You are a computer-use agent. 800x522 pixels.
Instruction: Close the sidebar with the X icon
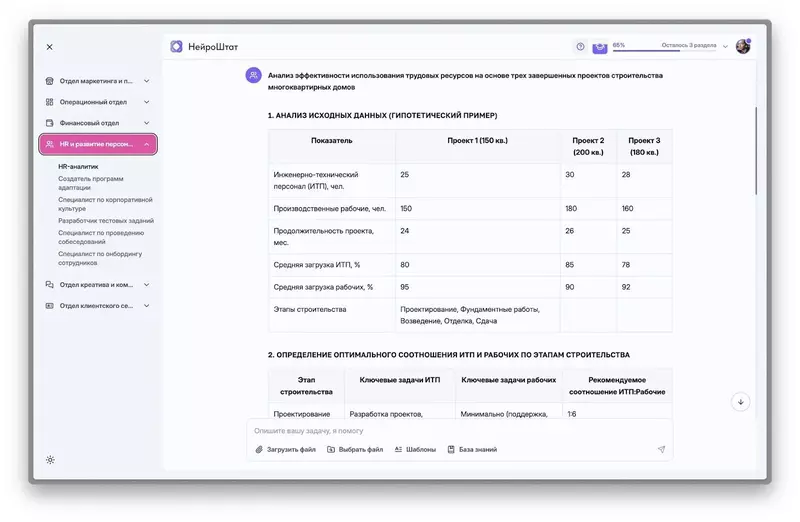click(x=50, y=47)
